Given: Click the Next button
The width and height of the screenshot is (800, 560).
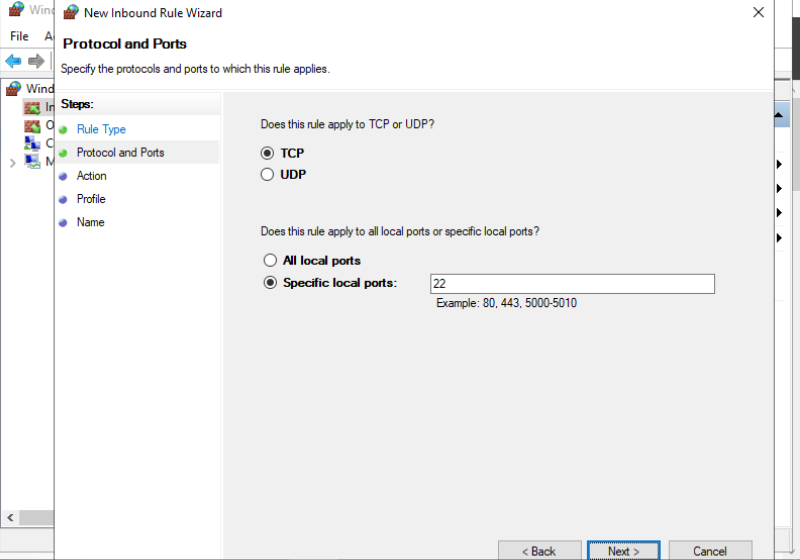Looking at the screenshot, I should click(623, 551).
